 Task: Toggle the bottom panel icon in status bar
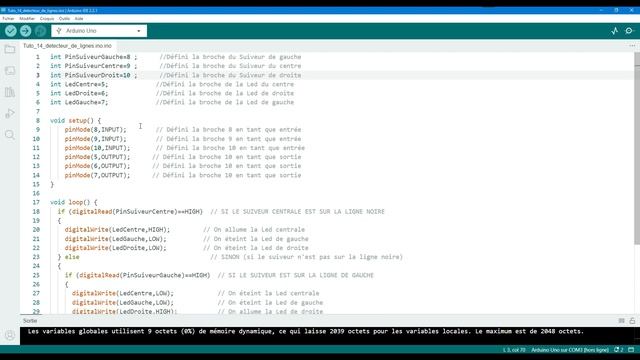click(631, 350)
